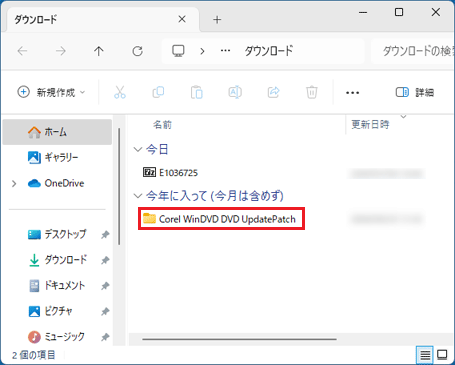Select the E1036725 file
Screen dimensions: 455x365
170,172
